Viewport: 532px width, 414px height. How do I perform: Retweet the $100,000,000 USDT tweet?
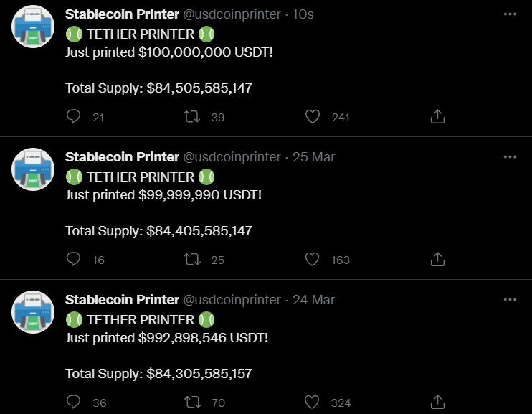pos(192,116)
